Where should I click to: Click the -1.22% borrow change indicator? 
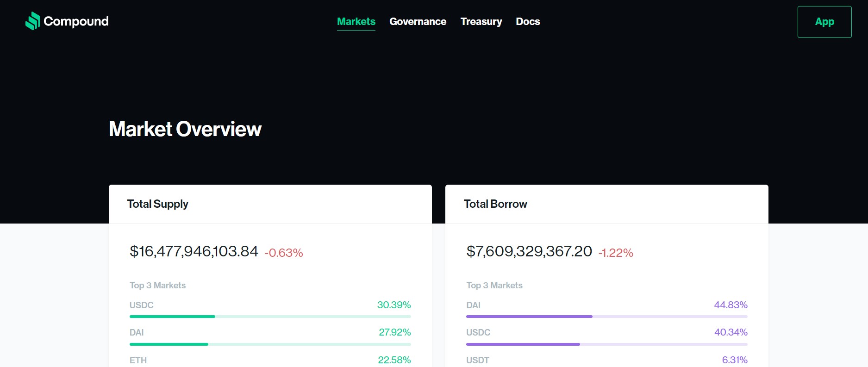click(x=616, y=253)
